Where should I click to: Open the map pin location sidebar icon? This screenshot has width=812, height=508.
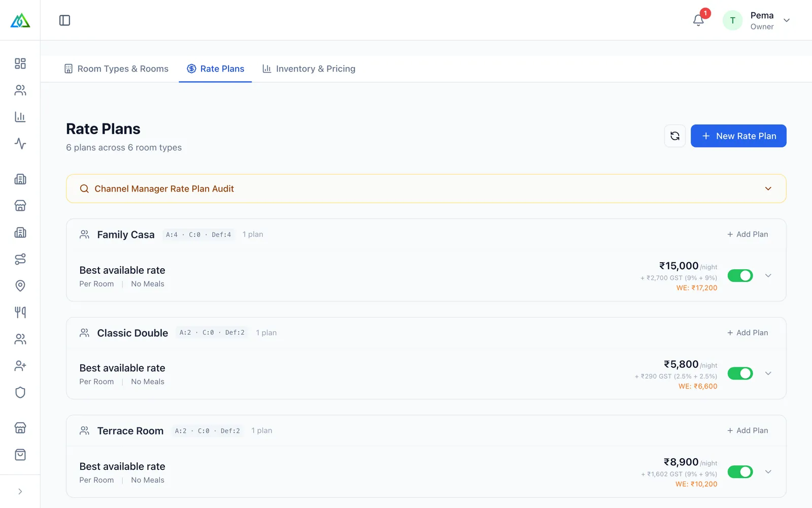[20, 285]
